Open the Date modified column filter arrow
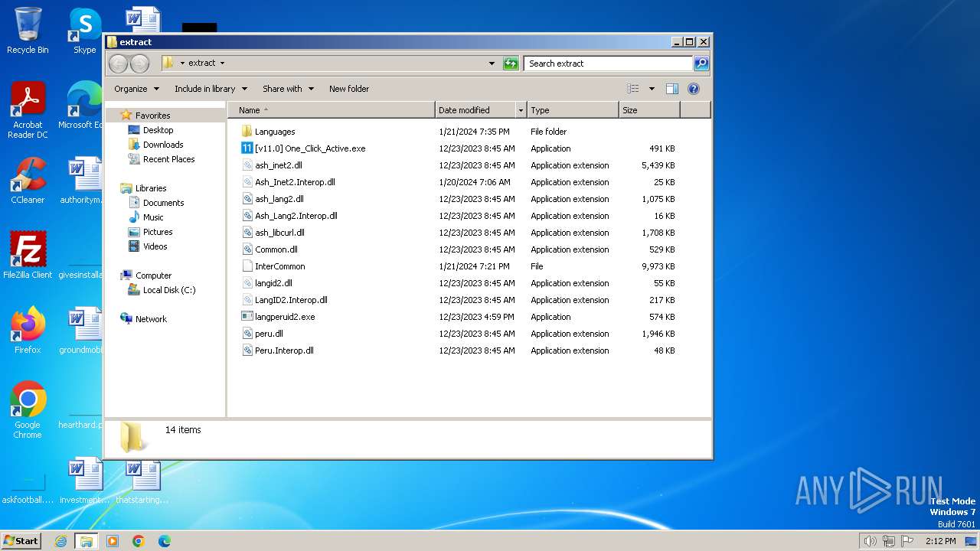Screen dimensions: 980x551 coord(521,110)
